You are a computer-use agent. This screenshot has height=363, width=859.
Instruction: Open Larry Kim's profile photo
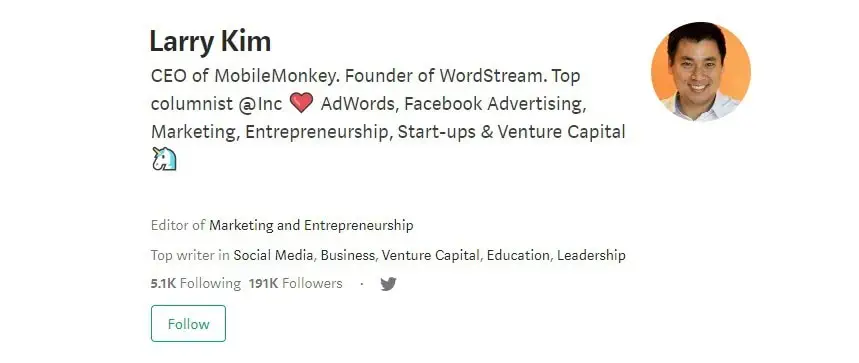(x=701, y=72)
